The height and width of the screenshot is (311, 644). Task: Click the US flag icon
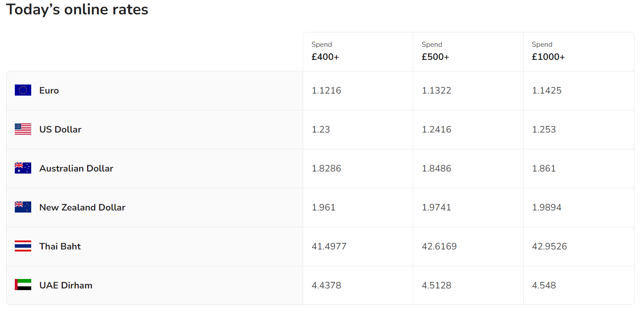pos(23,129)
